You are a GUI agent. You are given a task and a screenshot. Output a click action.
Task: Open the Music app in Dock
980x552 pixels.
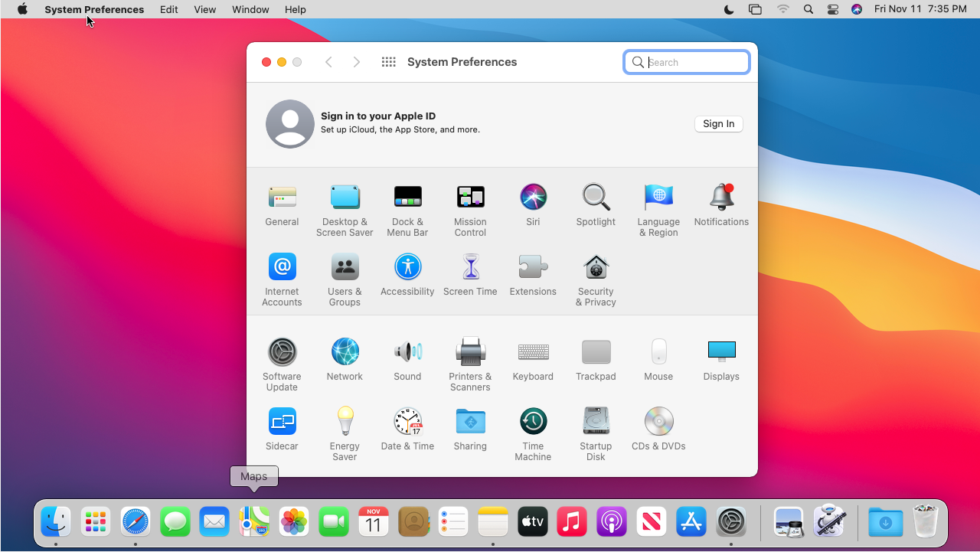click(572, 521)
